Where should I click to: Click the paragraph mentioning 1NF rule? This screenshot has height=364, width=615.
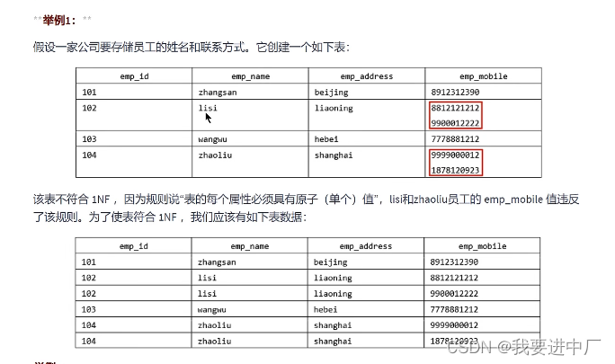pos(306,208)
